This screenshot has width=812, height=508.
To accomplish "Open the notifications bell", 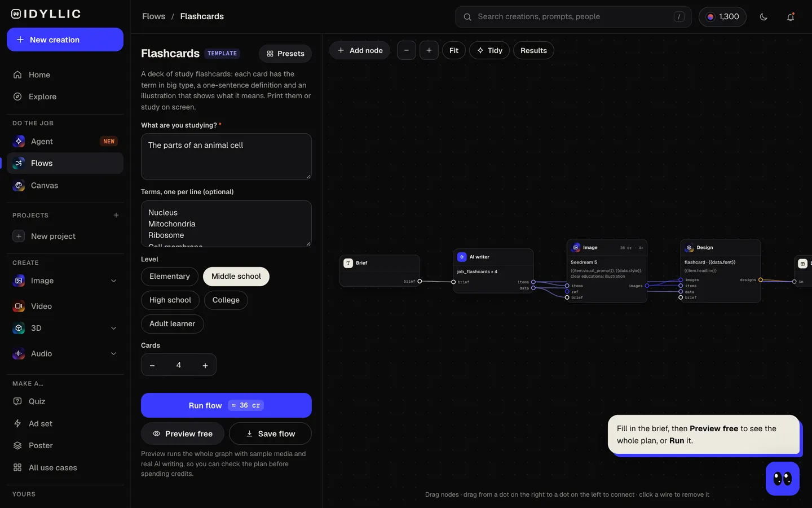I will [x=791, y=17].
